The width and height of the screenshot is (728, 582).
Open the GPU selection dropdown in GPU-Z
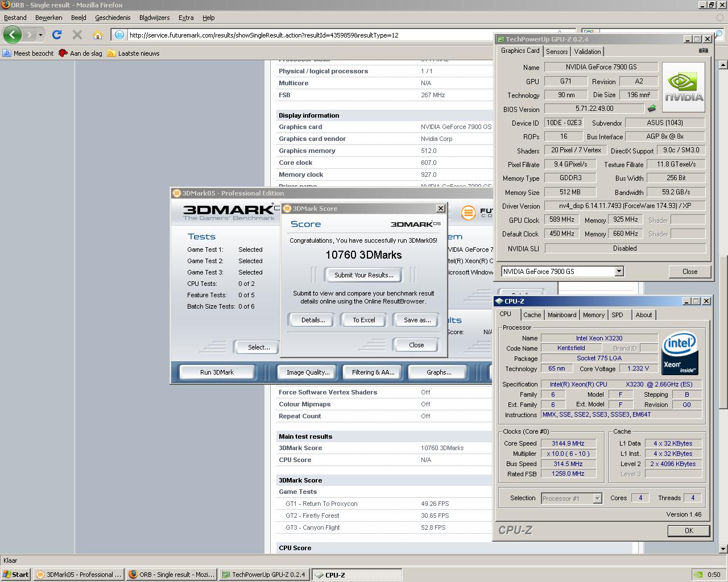619,271
